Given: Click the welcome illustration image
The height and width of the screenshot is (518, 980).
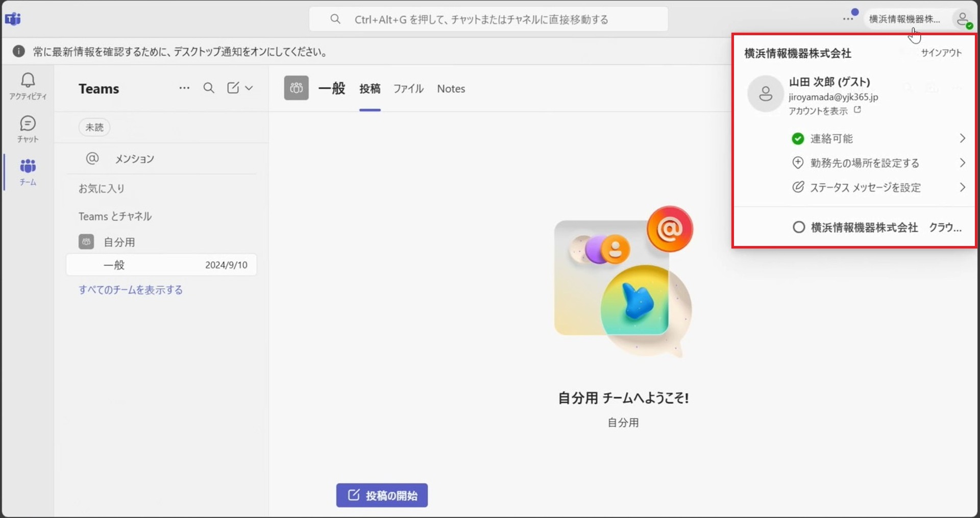Looking at the screenshot, I should click(x=624, y=282).
